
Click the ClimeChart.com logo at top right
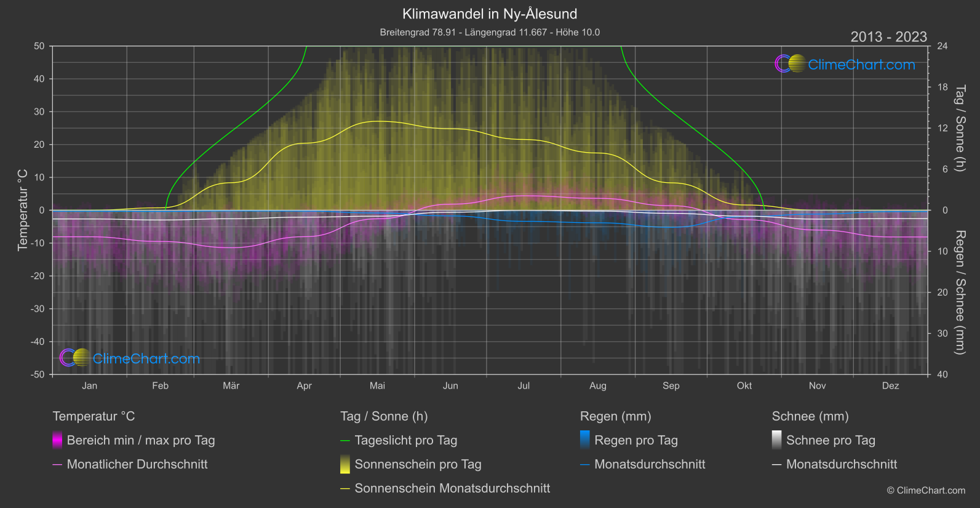pyautogui.click(x=845, y=64)
